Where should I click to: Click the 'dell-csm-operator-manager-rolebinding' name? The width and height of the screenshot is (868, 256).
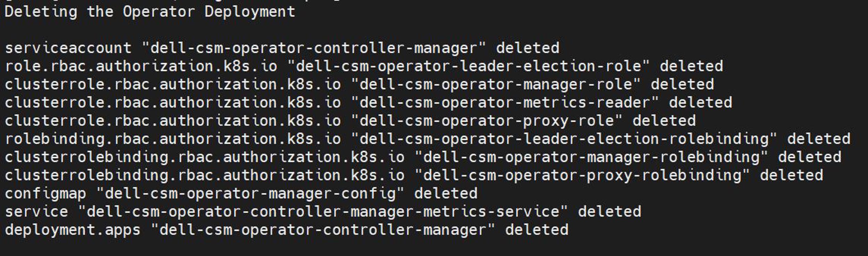(x=591, y=157)
